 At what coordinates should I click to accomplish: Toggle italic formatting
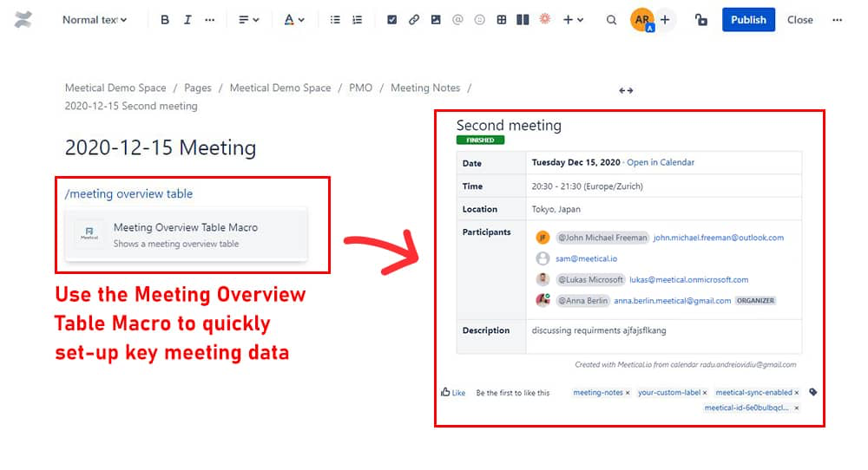(x=187, y=20)
